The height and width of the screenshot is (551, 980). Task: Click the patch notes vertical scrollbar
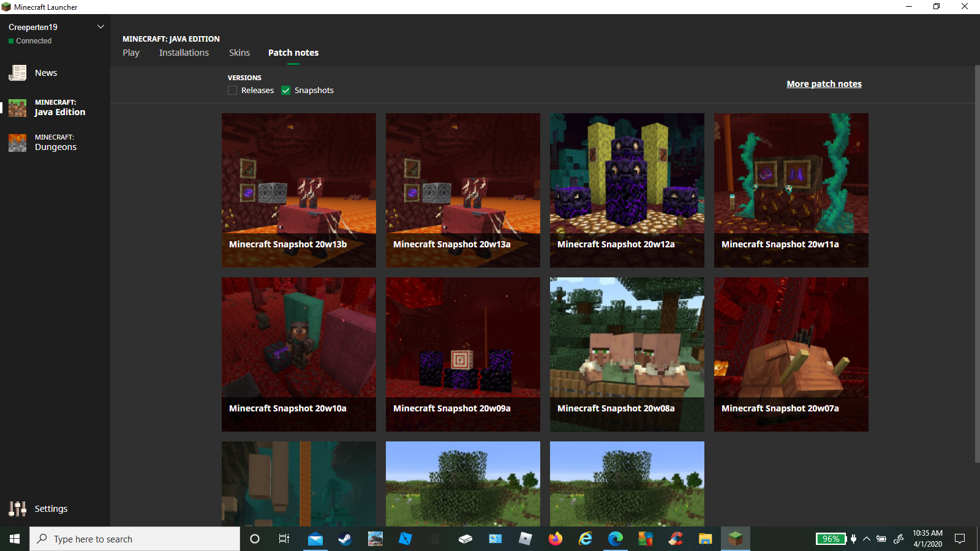point(977,264)
